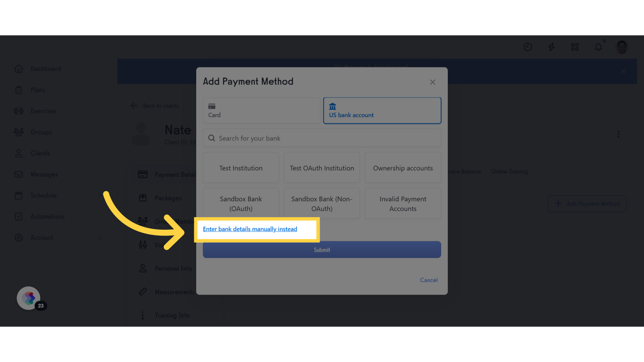Image resolution: width=644 pixels, height=362 pixels.
Task: Choose Sandbox Bank (OAuth) institution
Action: [x=240, y=203]
